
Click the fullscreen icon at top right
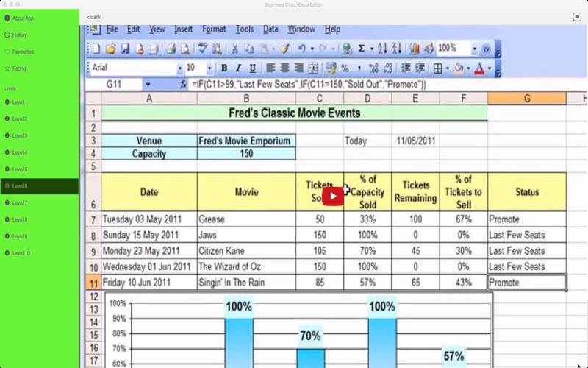pos(577,17)
